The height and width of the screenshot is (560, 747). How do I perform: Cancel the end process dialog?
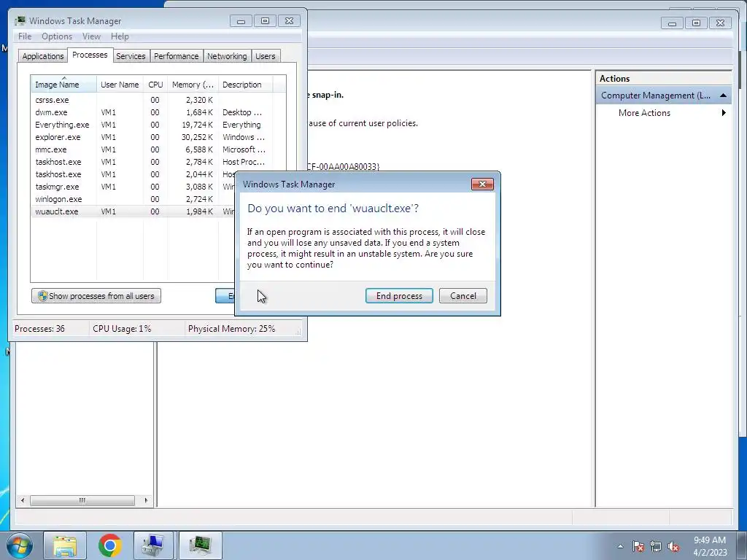(x=462, y=296)
